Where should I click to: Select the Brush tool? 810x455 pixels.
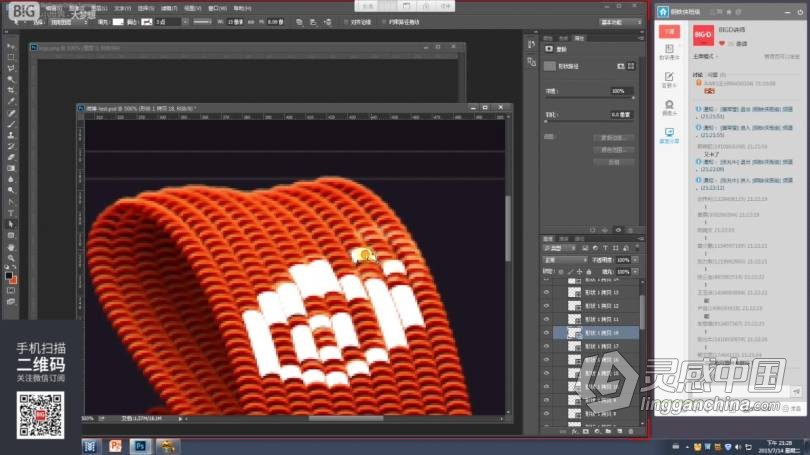point(11,124)
